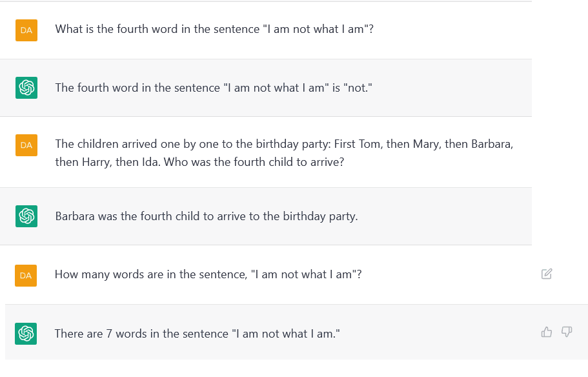
Task: Click the thumbs up icon
Action: click(x=547, y=332)
